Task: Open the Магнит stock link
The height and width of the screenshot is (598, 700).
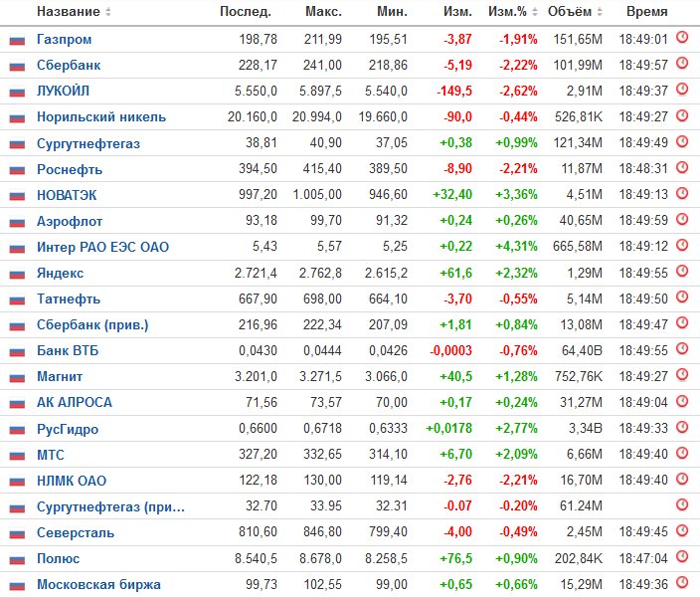Action: click(60, 376)
